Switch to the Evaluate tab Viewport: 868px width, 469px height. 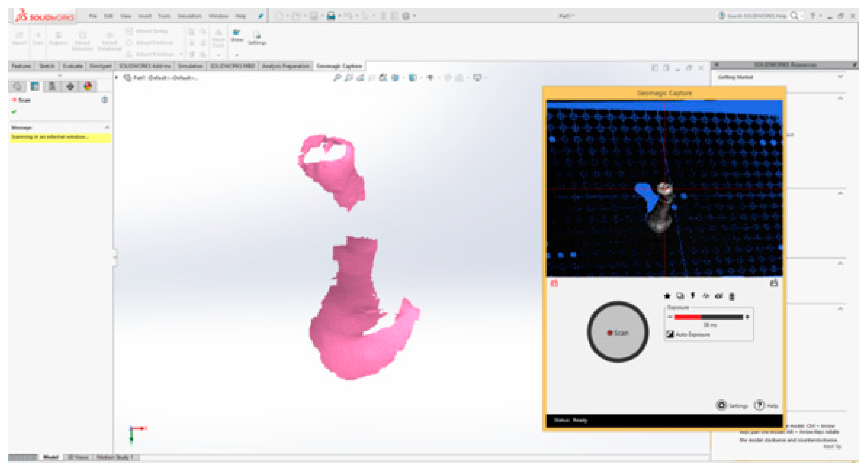click(72, 66)
